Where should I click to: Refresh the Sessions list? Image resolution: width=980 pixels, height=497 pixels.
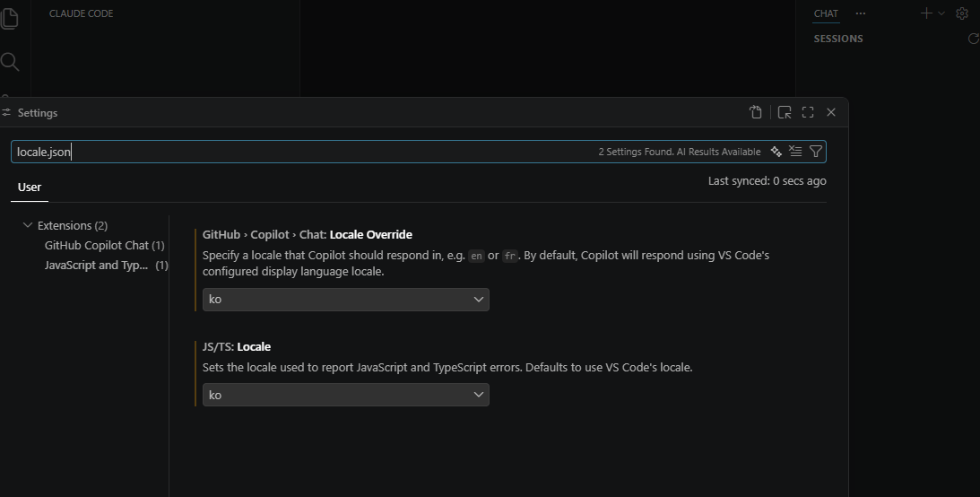pos(973,39)
